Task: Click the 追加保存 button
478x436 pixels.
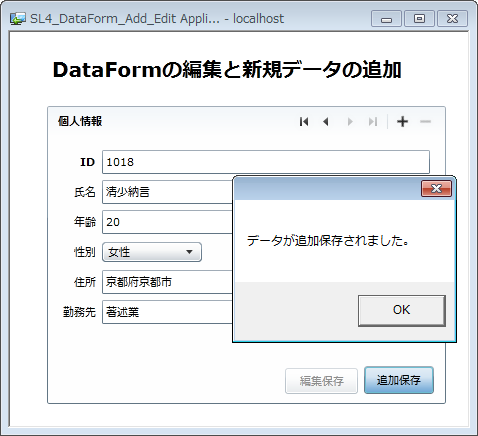Action: coord(399,380)
